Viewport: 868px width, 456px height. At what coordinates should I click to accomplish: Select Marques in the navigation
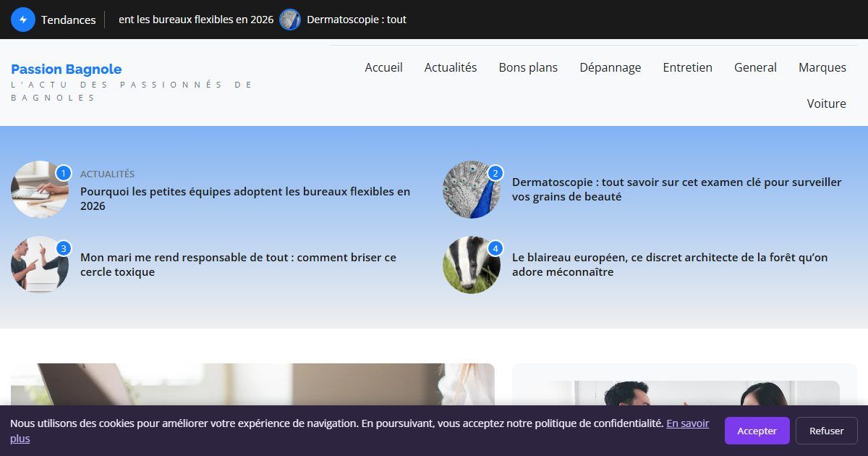822,67
